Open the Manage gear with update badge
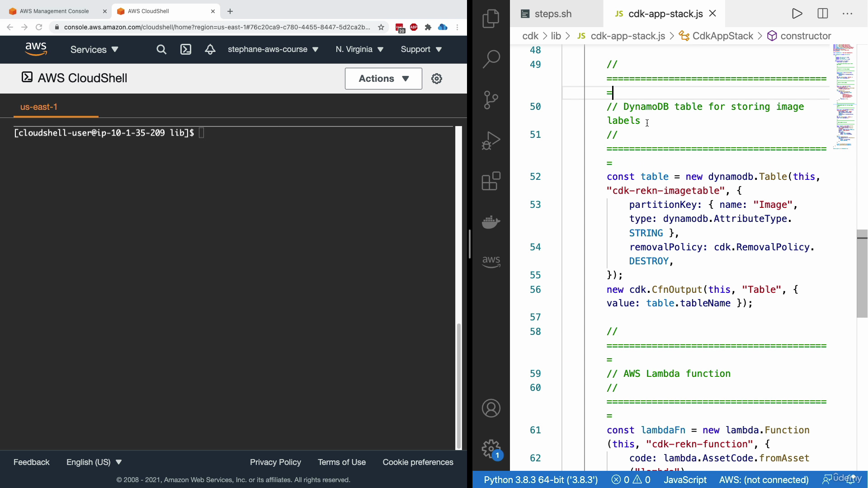The height and width of the screenshot is (488, 868). (x=491, y=450)
